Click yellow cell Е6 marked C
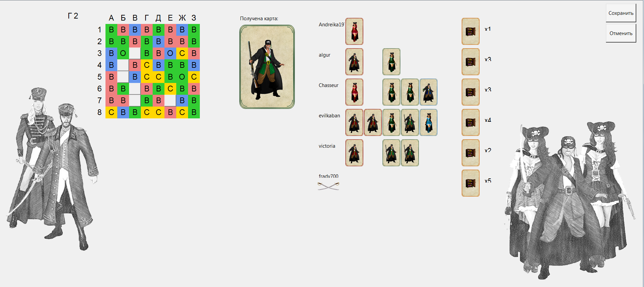The image size is (644, 287). tap(170, 89)
